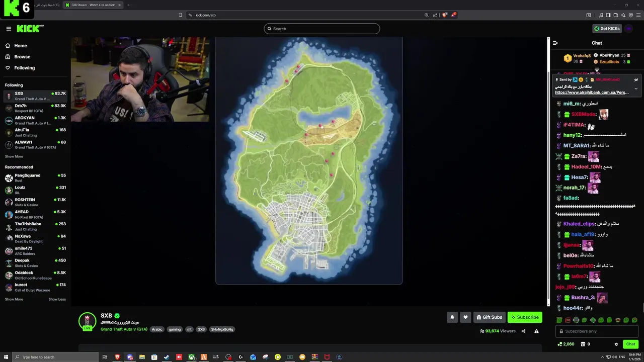Image resolution: width=644 pixels, height=362 pixels.
Task: Open Grand Theft Auto V category link
Action: click(124, 329)
